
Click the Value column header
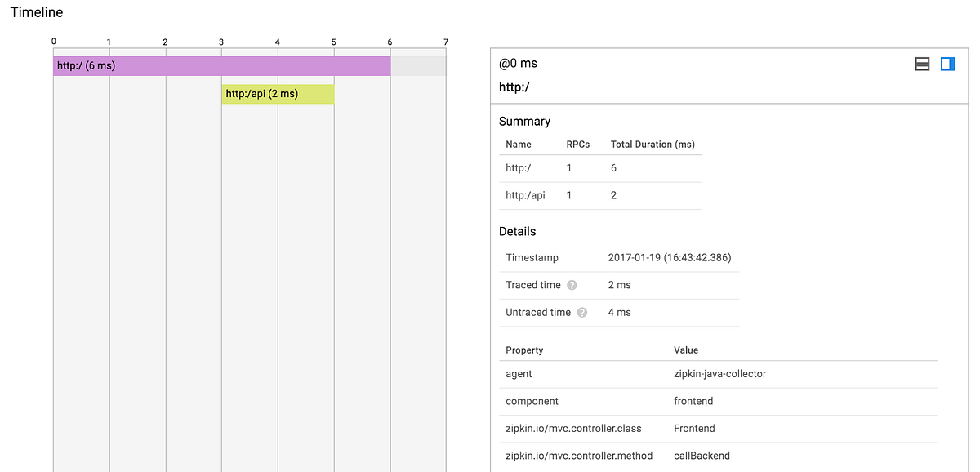pyautogui.click(x=686, y=350)
